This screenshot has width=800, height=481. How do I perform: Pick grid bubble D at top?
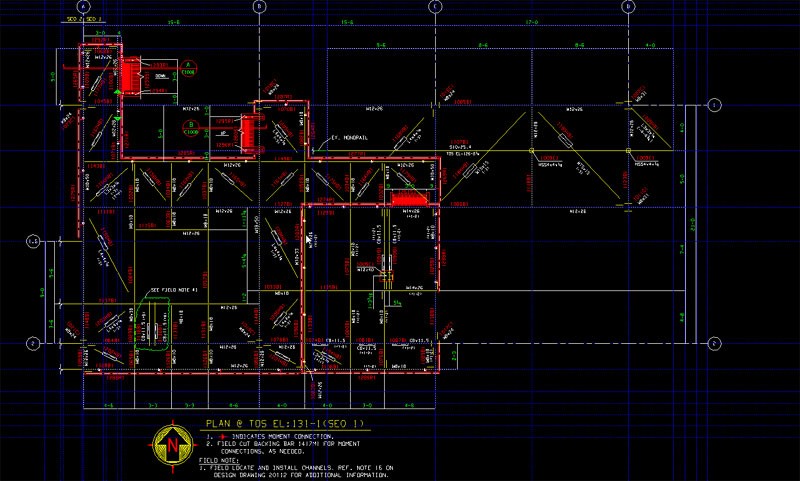tap(628, 6)
